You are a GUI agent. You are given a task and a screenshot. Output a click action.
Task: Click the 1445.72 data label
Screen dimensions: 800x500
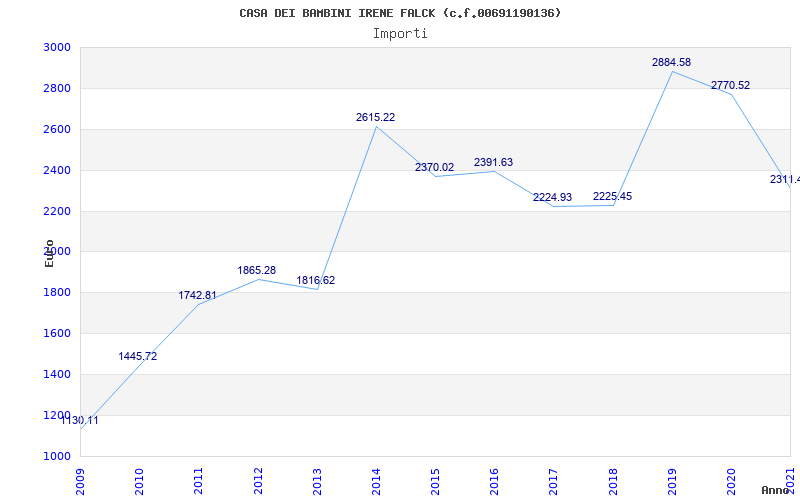[138, 356]
